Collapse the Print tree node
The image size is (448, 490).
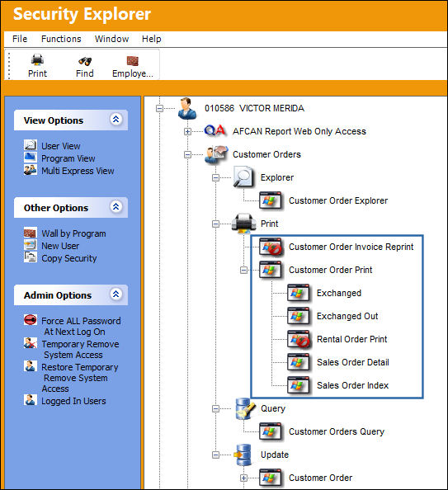click(x=215, y=224)
